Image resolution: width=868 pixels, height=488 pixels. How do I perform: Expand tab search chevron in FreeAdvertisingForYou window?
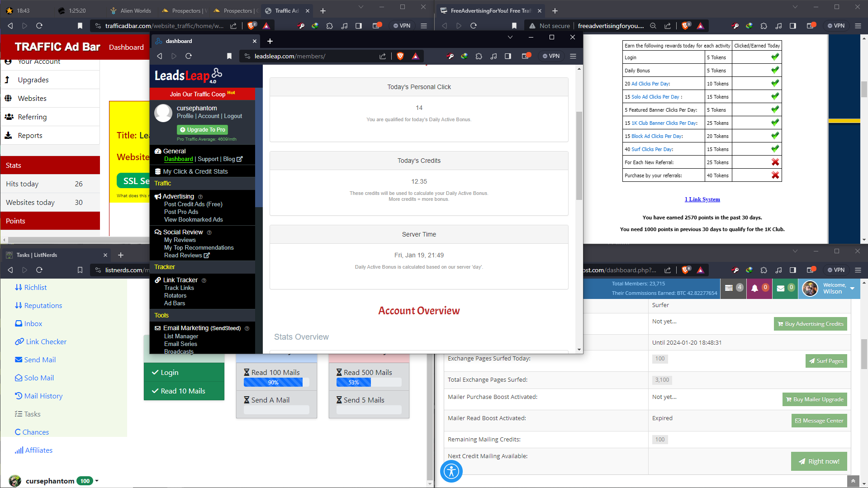pyautogui.click(x=795, y=7)
